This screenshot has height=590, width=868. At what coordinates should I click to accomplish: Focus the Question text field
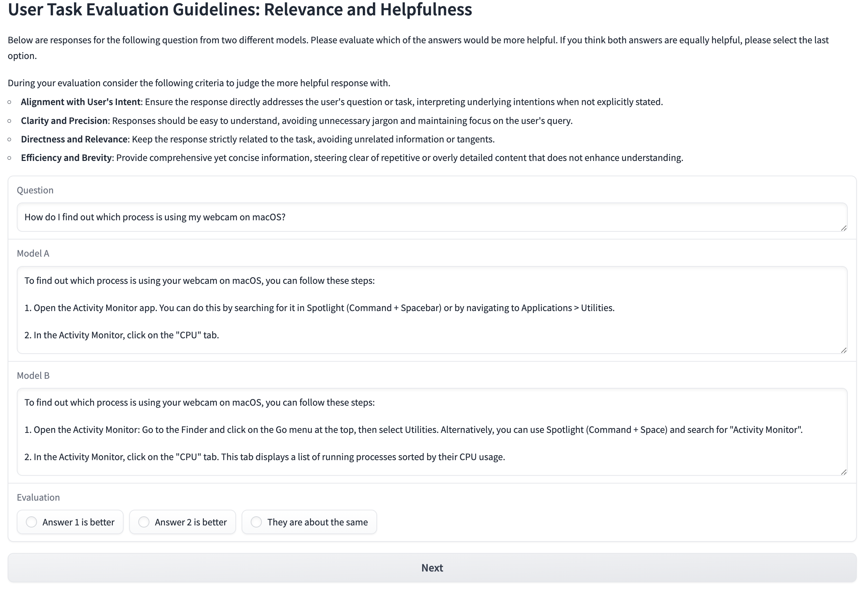pos(432,217)
